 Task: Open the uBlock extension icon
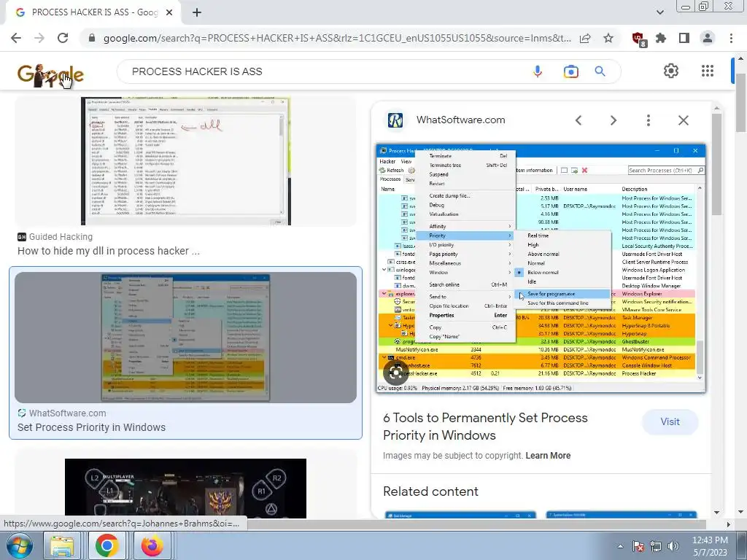point(638,39)
